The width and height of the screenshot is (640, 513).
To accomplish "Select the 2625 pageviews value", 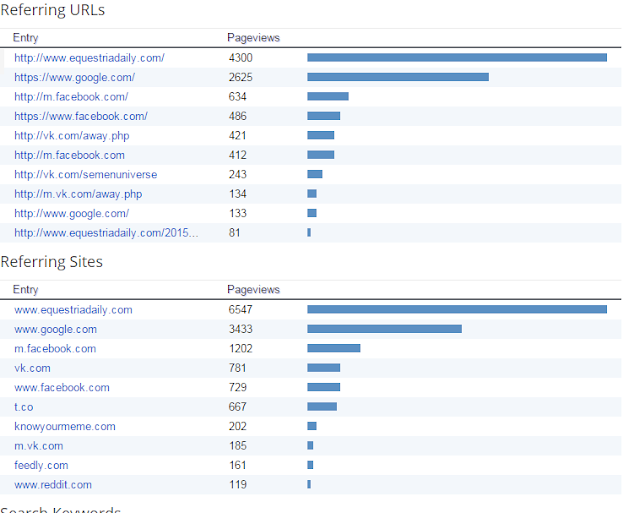I will pos(241,78).
